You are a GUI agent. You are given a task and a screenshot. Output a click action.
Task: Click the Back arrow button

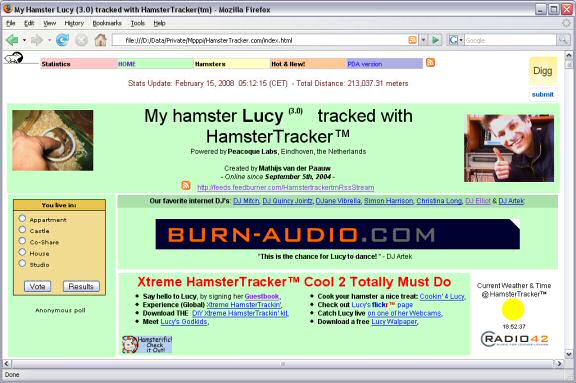12,40
